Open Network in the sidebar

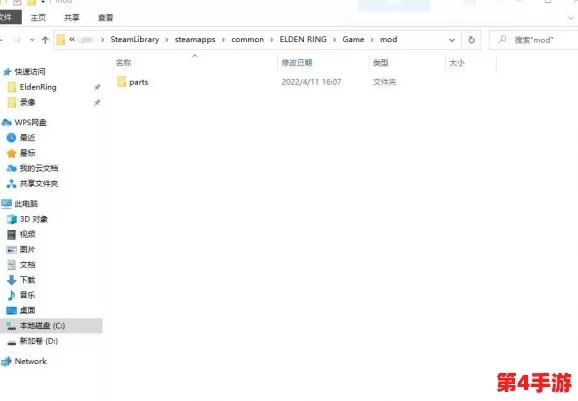point(31,361)
